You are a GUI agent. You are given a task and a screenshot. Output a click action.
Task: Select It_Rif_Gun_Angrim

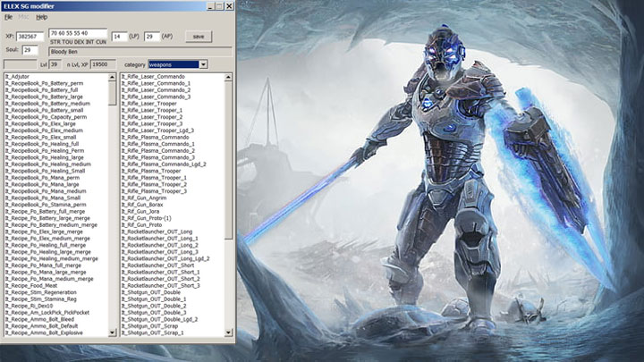click(144, 198)
